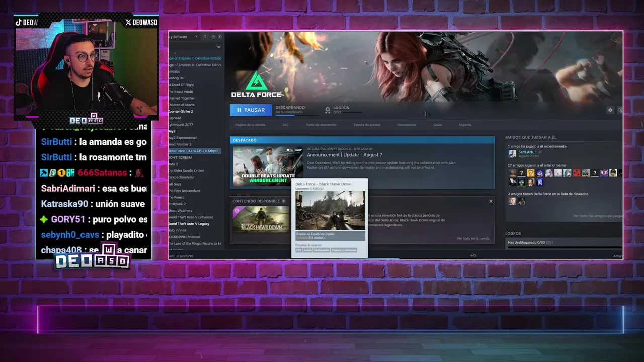Open the 'Página de la tienda' tab
Viewport: 644px width, 362px height.
(250, 125)
